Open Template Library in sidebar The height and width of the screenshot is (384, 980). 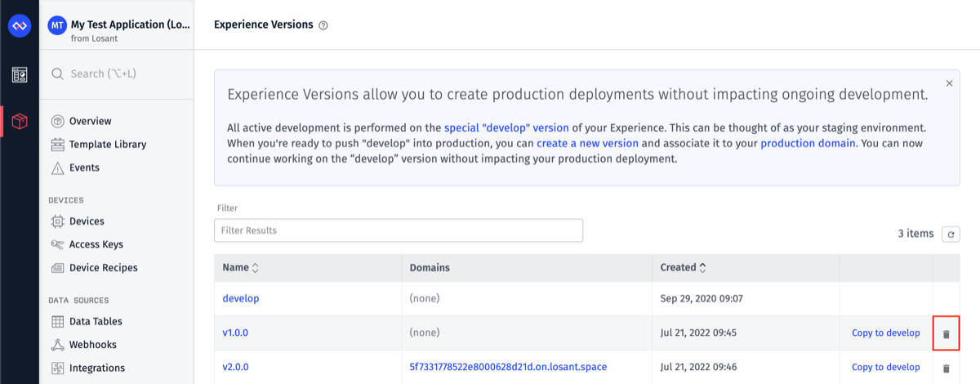pyautogui.click(x=108, y=145)
